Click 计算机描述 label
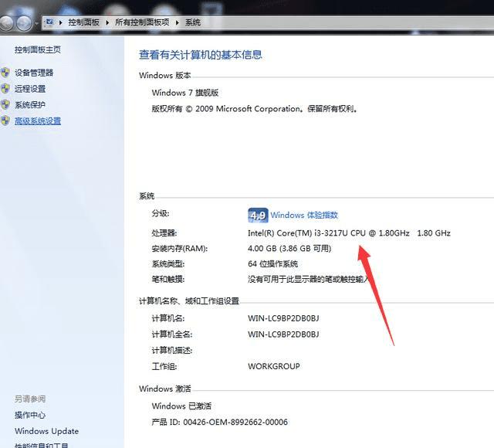This screenshot has width=494, height=448. tap(172, 350)
